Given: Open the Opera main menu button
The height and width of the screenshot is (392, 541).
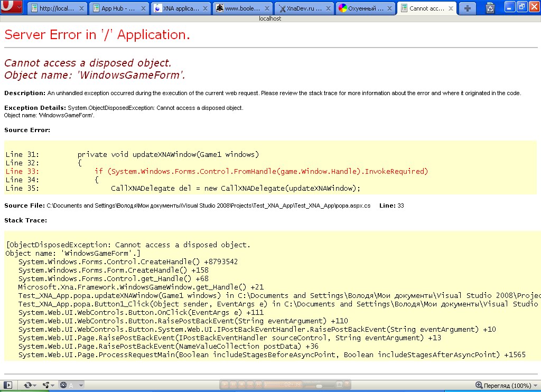Looking at the screenshot, I should [12, 7].
